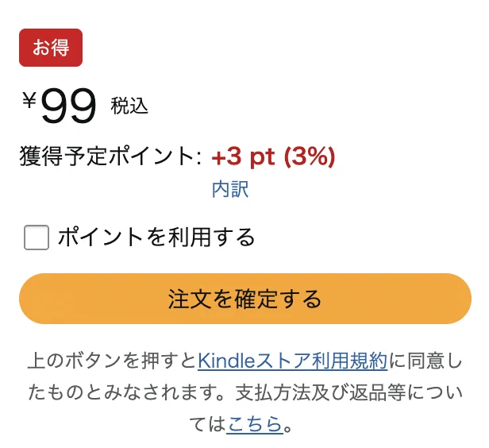Open the 内訳 points breakdown link

tap(230, 189)
